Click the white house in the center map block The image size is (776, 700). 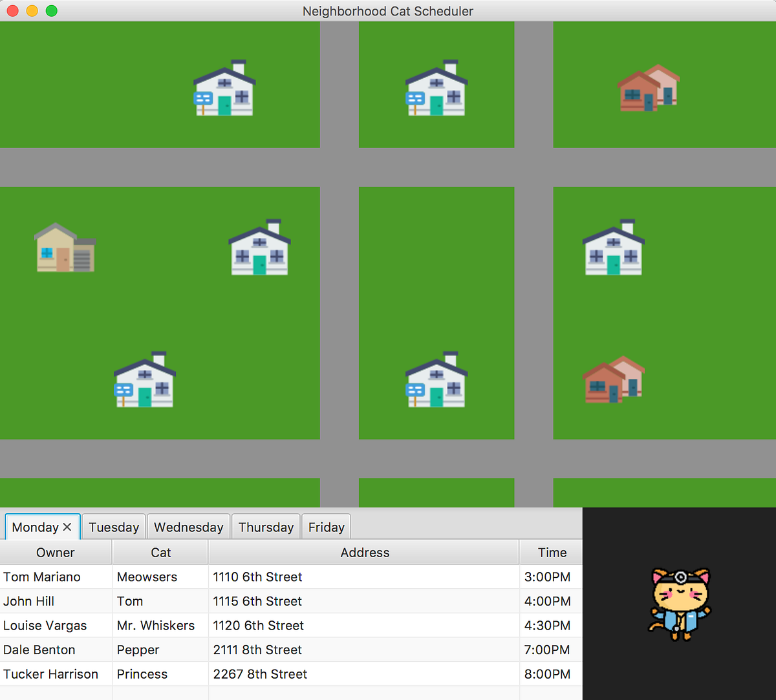pos(436,381)
